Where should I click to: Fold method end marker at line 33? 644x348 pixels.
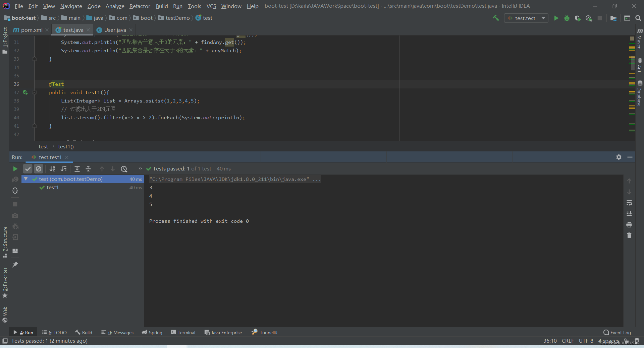[x=35, y=59]
